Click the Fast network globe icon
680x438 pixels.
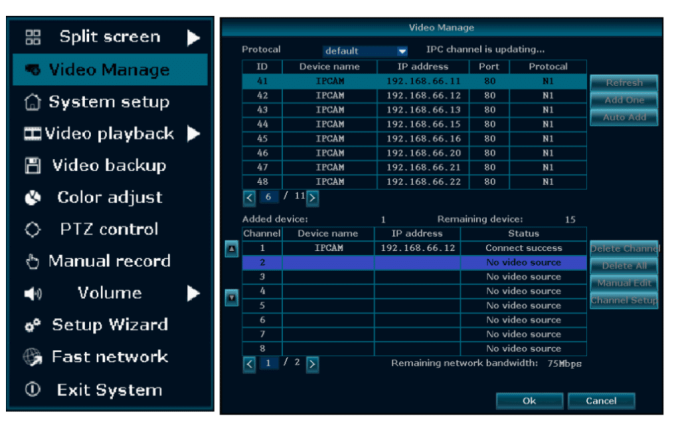[x=31, y=357]
